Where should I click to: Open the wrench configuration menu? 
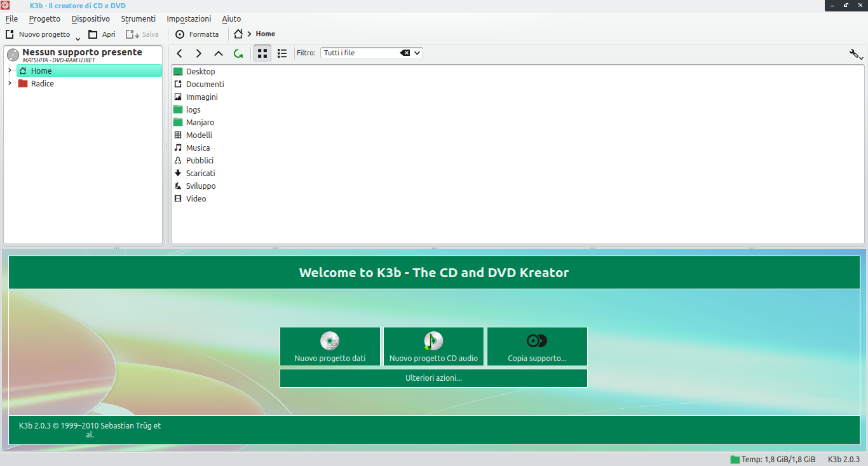coord(856,54)
